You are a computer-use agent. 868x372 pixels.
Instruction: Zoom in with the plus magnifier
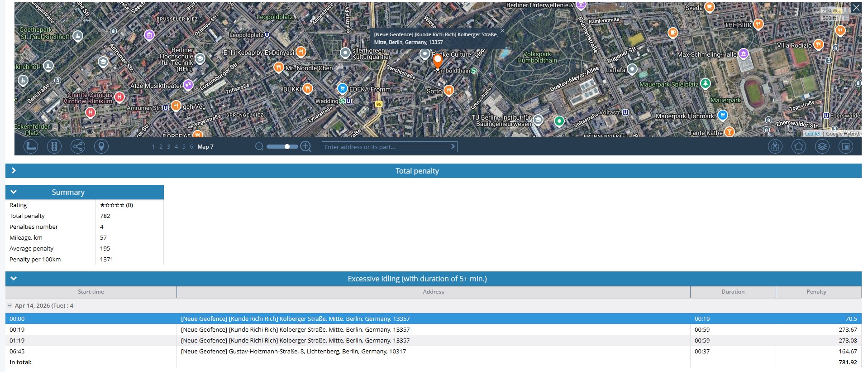(306, 146)
